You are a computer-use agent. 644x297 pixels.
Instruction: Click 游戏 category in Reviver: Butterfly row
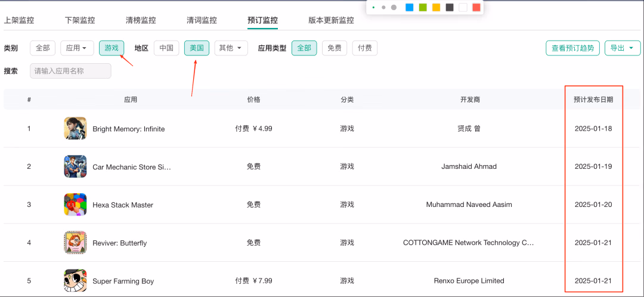click(x=347, y=243)
